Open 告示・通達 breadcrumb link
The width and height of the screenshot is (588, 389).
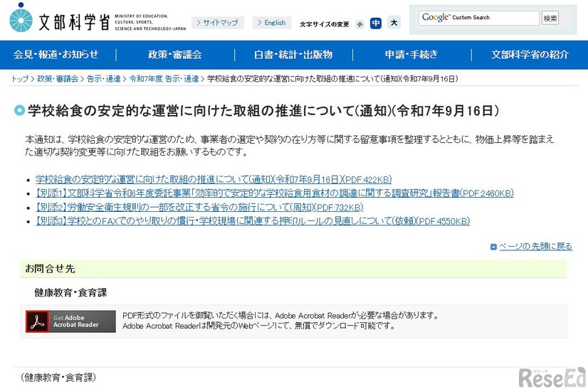[104, 79]
